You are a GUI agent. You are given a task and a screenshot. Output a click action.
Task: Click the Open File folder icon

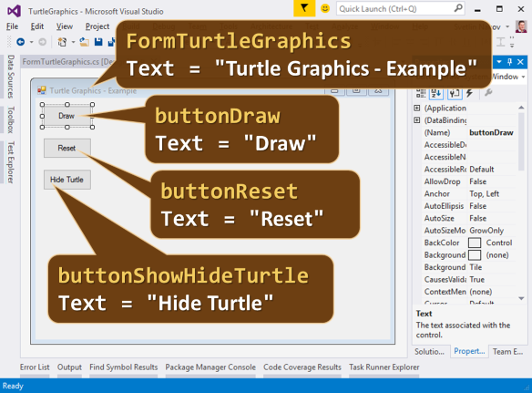click(x=84, y=42)
